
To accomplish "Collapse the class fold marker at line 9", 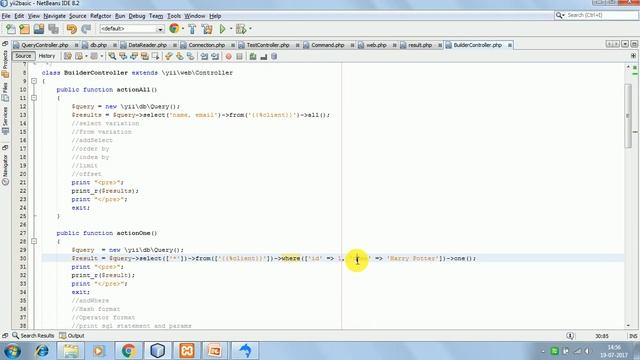I will pos(34,81).
